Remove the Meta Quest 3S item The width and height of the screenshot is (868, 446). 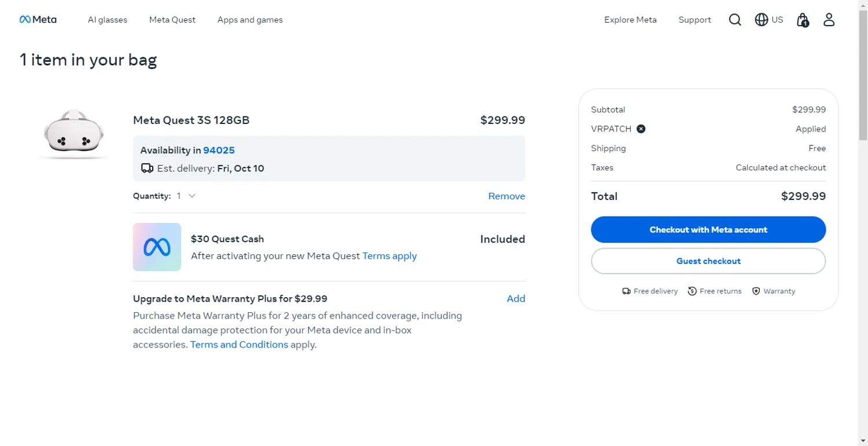pos(506,196)
